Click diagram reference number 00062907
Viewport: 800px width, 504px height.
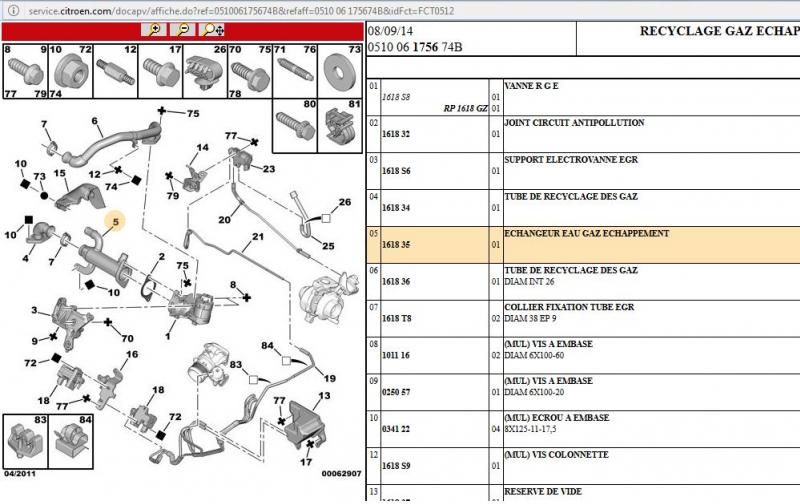(x=341, y=474)
